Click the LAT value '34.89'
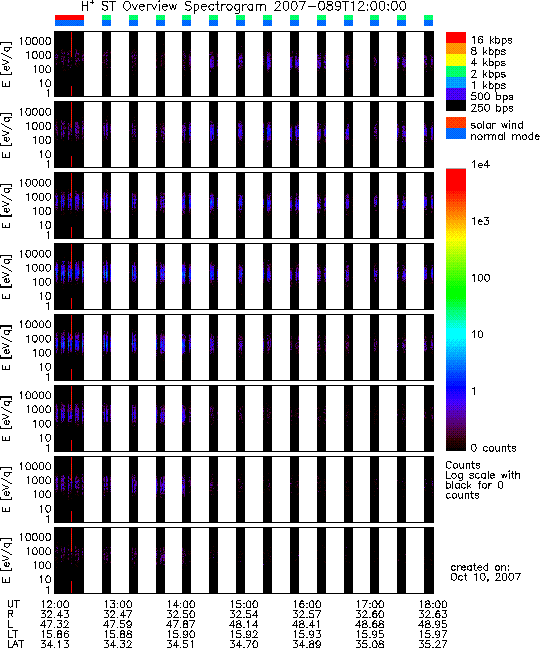This screenshot has width=540, height=648. 307,644
